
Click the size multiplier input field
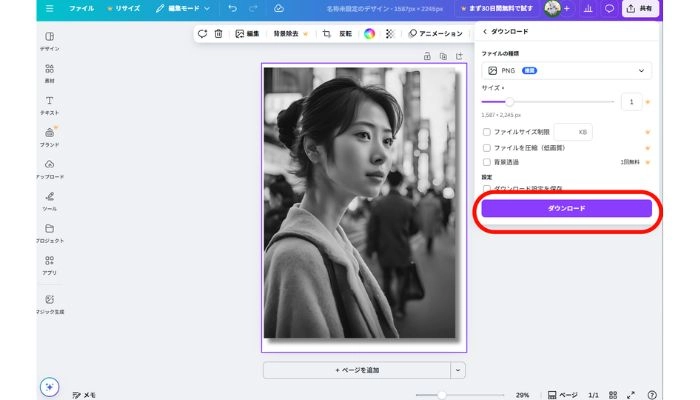point(631,102)
